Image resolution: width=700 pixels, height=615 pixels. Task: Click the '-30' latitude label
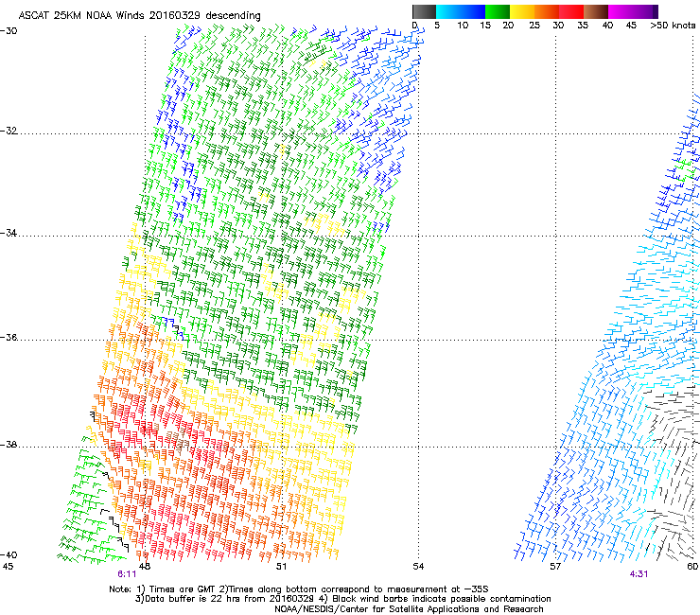pyautogui.click(x=9, y=31)
